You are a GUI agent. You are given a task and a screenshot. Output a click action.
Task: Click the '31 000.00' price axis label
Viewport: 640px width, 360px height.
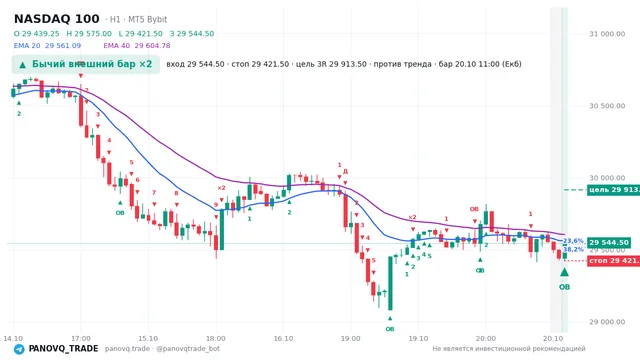click(607, 34)
